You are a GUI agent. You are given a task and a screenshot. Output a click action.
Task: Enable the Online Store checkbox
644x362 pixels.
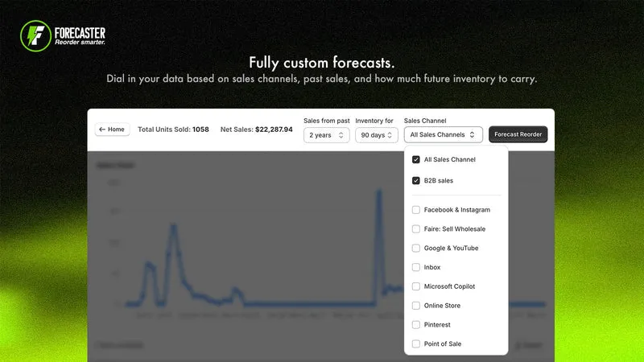point(416,306)
